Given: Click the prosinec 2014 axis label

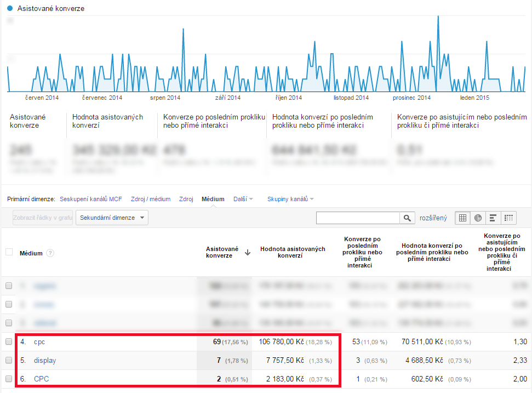Looking at the screenshot, I should (411, 98).
